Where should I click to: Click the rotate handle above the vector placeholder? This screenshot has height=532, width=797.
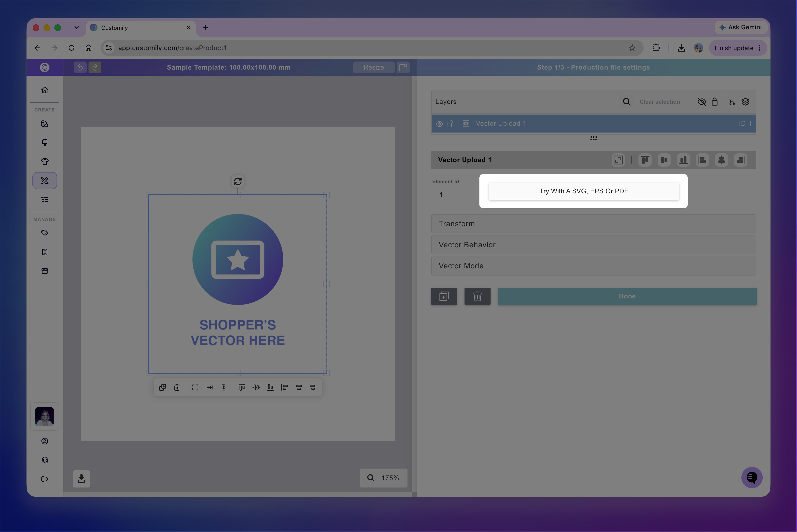238,182
